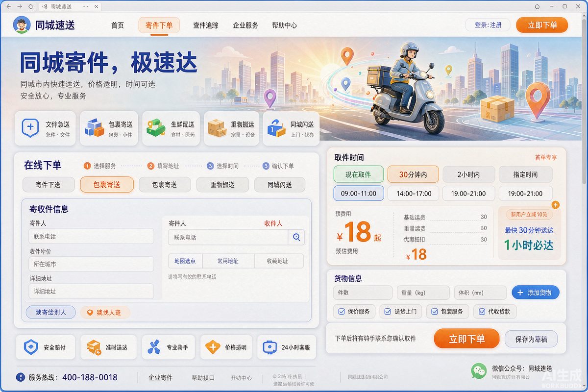
Task: Click the 重量 (kg) input field
Action: tap(423, 293)
